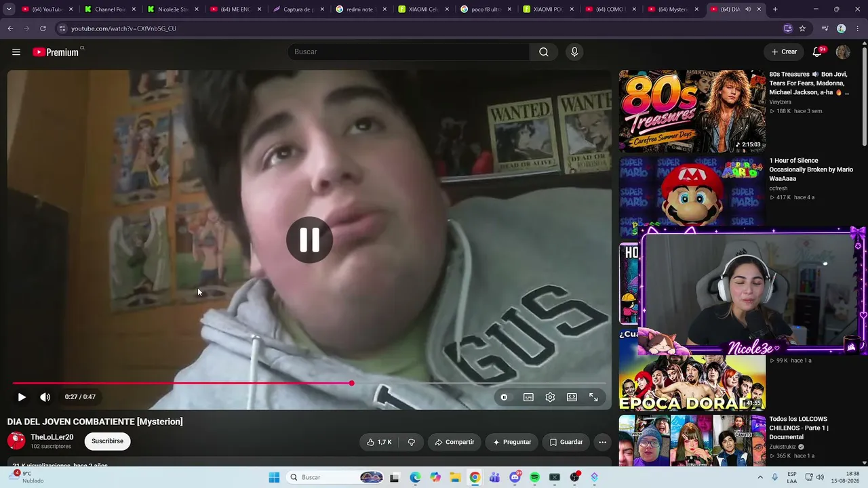Open Microsoft Teams on the taskbar
Screen dimensions: 868x488
tap(495, 477)
